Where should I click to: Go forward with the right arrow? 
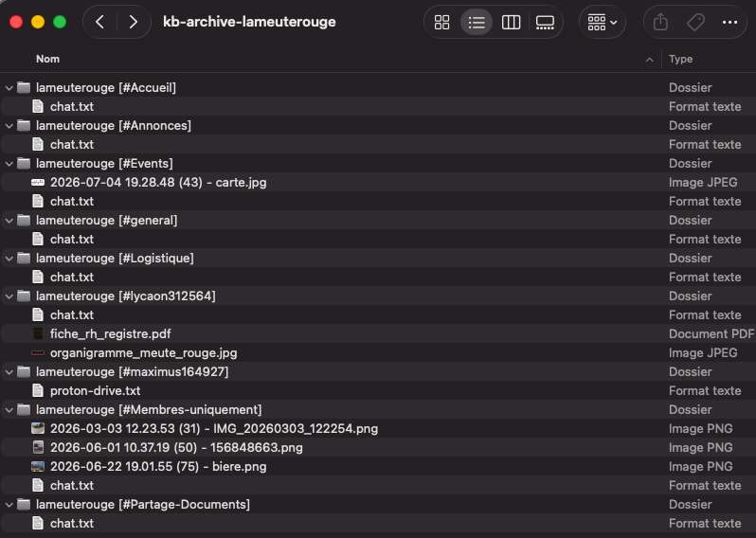coord(134,22)
